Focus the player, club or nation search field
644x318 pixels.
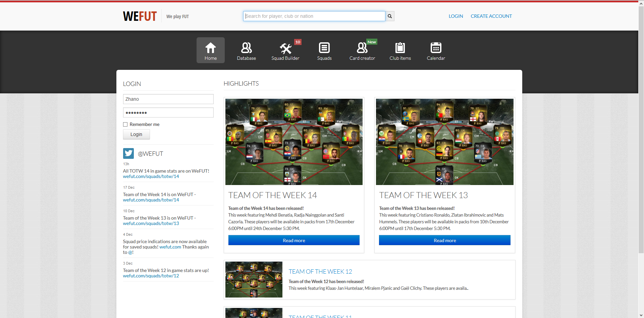314,16
